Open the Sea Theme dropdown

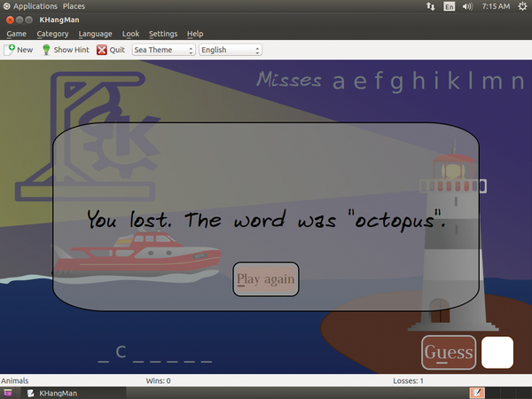[163, 50]
